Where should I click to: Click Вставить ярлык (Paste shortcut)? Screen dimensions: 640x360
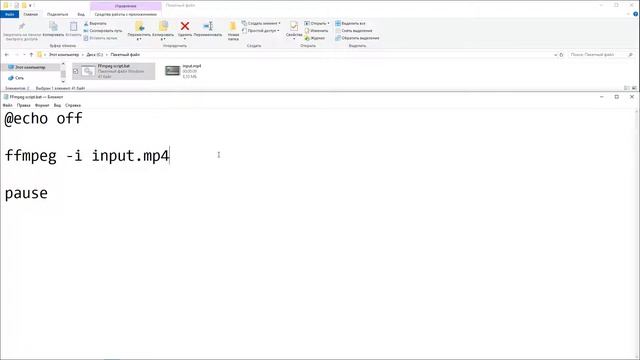click(100, 38)
